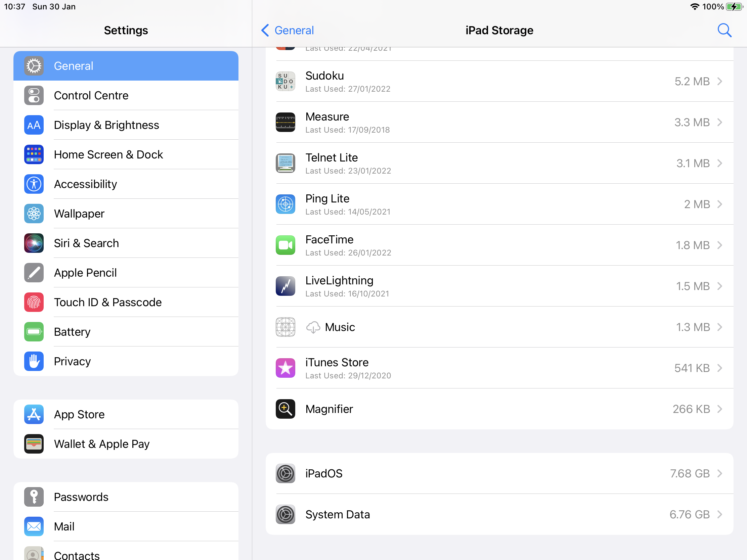Image resolution: width=747 pixels, height=560 pixels.
Task: Tap the battery charging indicator in status bar
Action: (x=734, y=7)
